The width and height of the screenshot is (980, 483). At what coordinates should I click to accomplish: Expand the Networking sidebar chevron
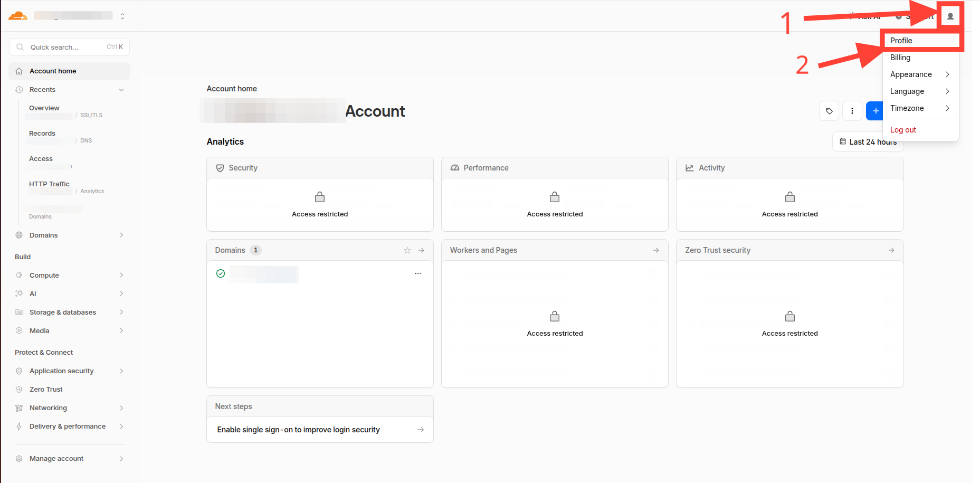[121, 408]
